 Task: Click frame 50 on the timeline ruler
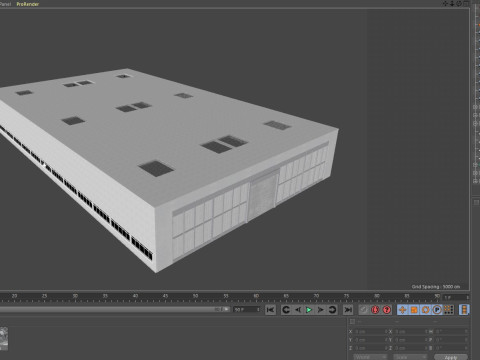coord(195,296)
